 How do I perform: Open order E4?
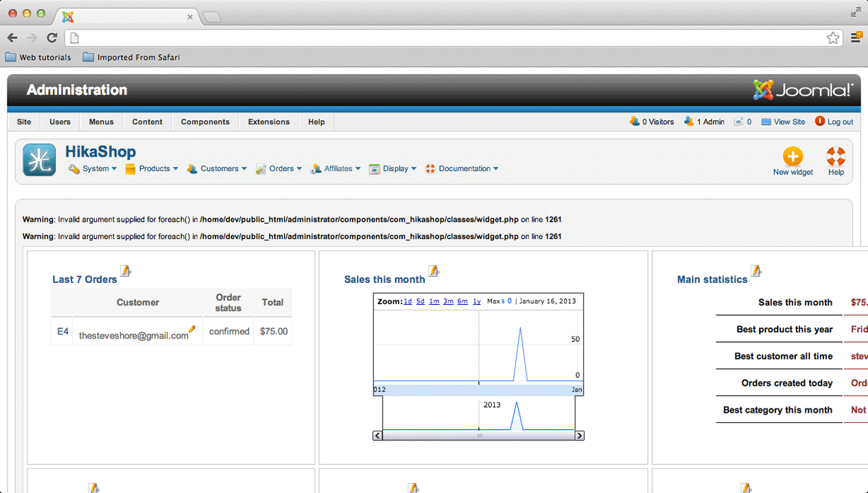click(x=62, y=332)
